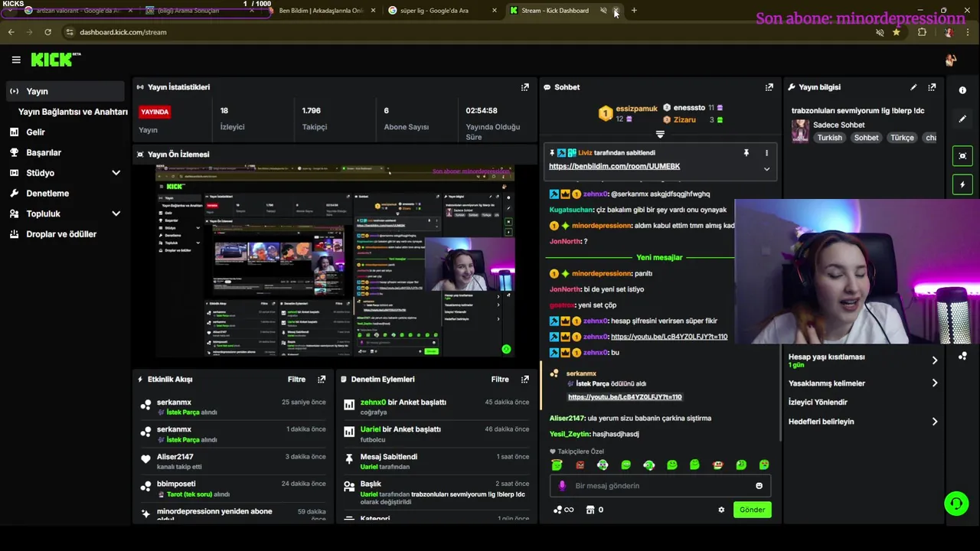Open Filtre in the Etkinlik Akışı panel

(296, 379)
